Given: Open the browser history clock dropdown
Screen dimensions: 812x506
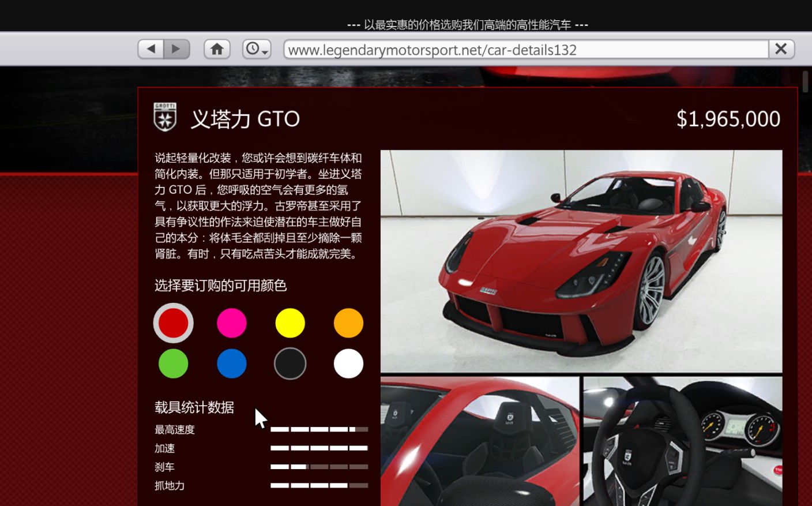Looking at the screenshot, I should (257, 49).
